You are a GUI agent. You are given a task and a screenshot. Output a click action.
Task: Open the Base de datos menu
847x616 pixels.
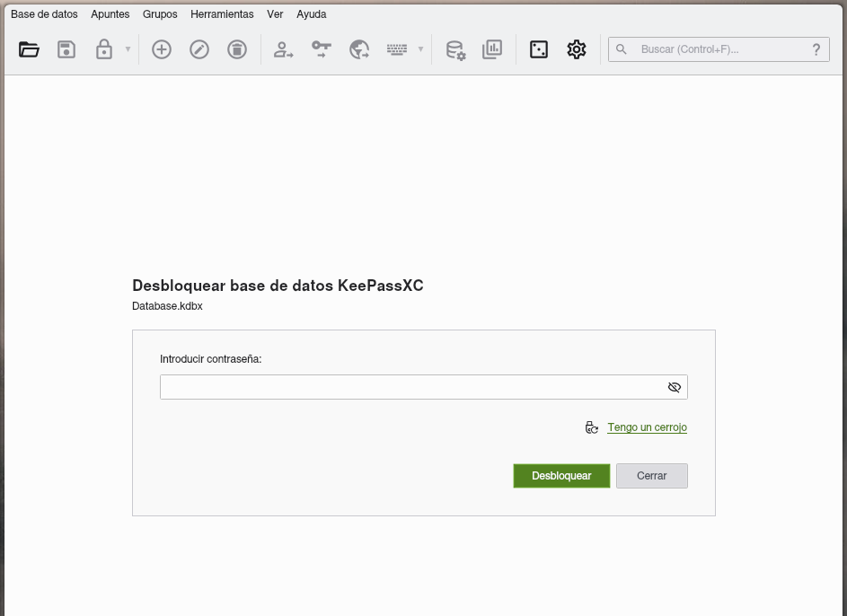[x=44, y=14]
